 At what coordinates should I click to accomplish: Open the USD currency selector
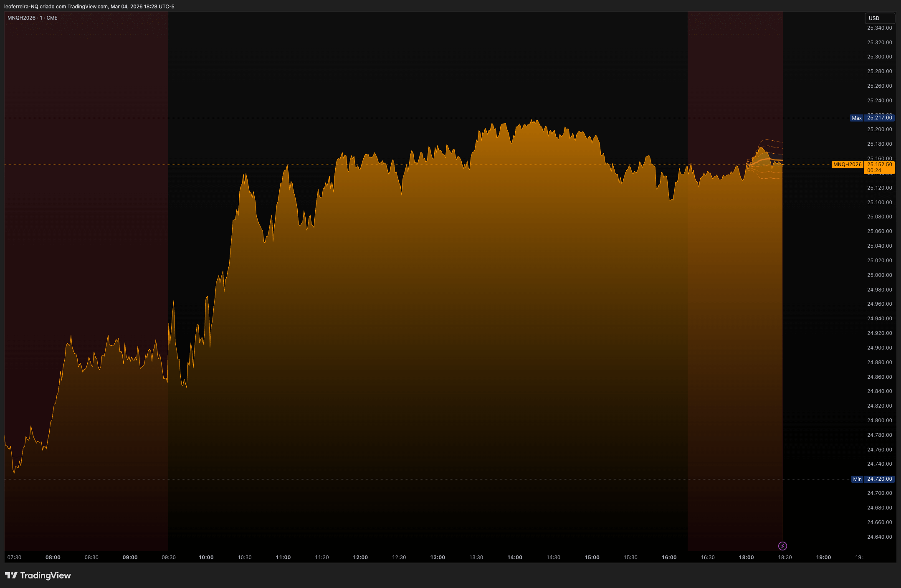point(880,18)
